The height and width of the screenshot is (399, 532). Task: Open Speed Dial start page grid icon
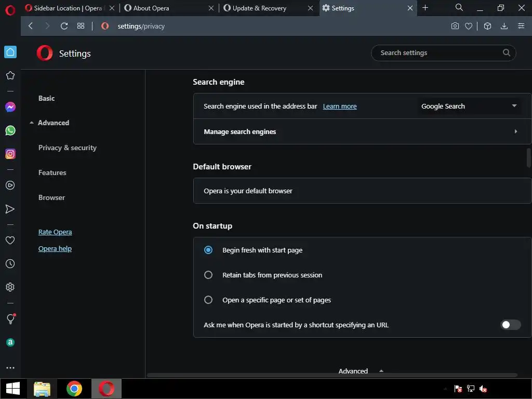(81, 26)
